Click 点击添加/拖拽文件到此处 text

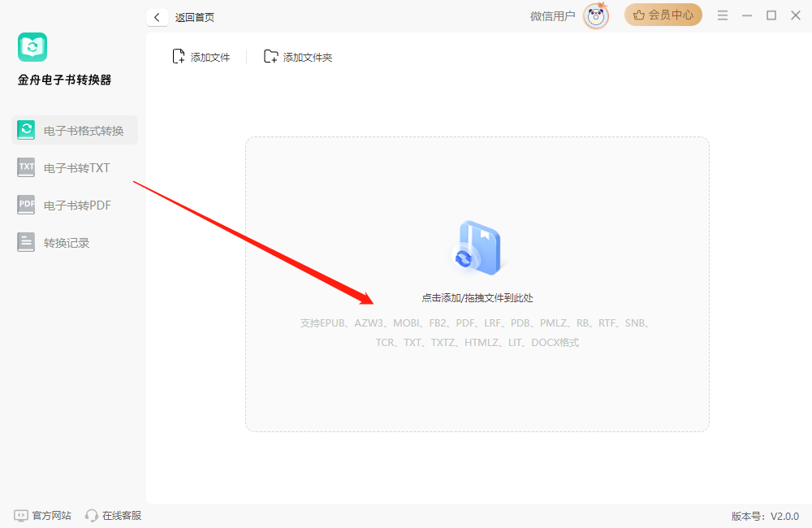[477, 298]
